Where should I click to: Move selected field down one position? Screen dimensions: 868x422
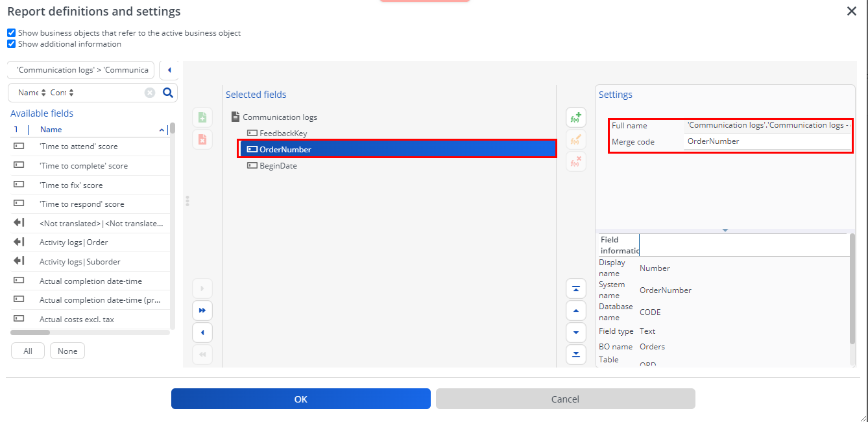point(575,333)
